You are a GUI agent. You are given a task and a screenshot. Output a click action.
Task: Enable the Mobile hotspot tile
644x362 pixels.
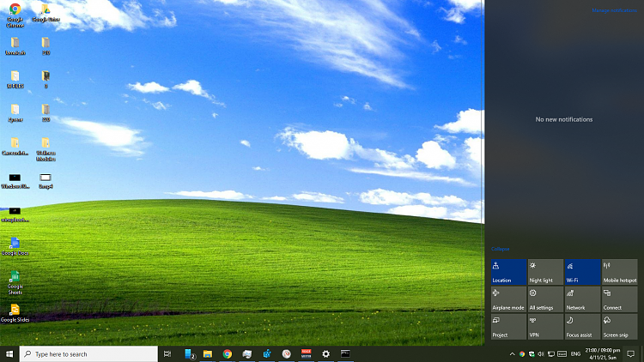pyautogui.click(x=619, y=272)
